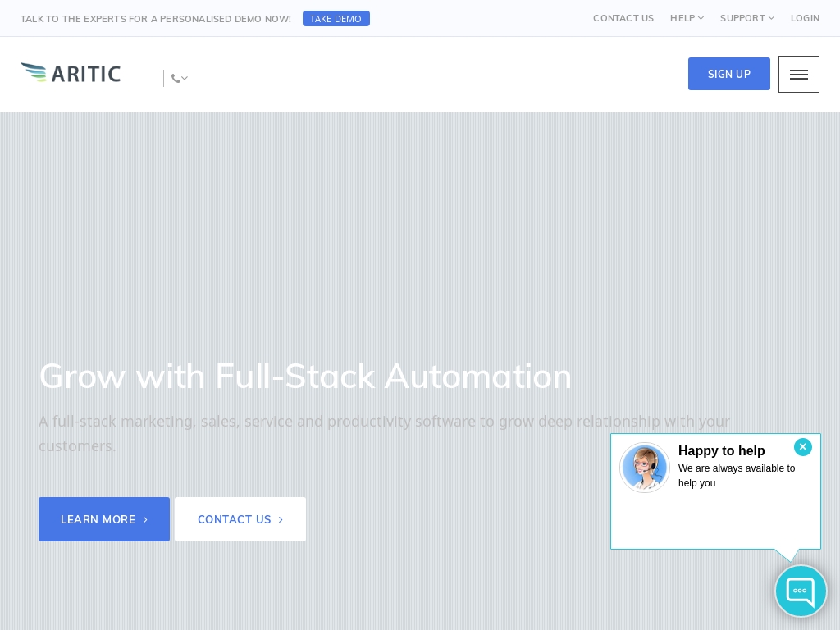Image resolution: width=840 pixels, height=630 pixels.
Task: Open the live chat bubble widget
Action: pyautogui.click(x=801, y=591)
